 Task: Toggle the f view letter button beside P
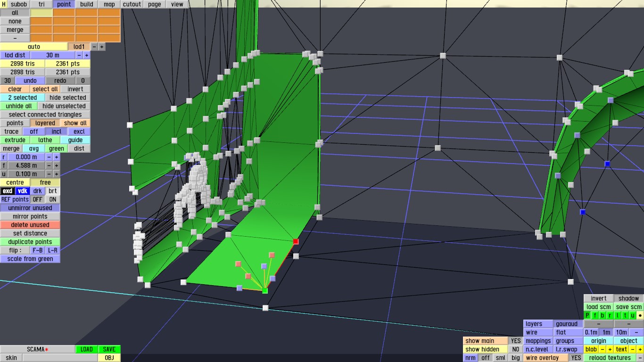click(x=595, y=315)
